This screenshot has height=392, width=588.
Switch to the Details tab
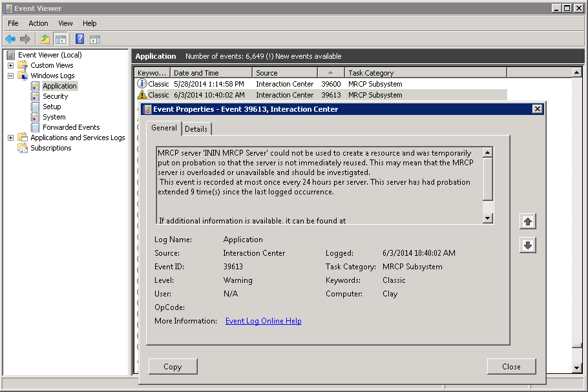pyautogui.click(x=196, y=129)
